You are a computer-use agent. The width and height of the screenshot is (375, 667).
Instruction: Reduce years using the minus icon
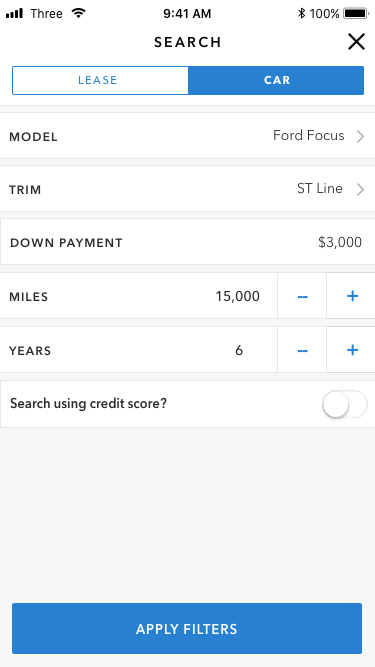(302, 351)
